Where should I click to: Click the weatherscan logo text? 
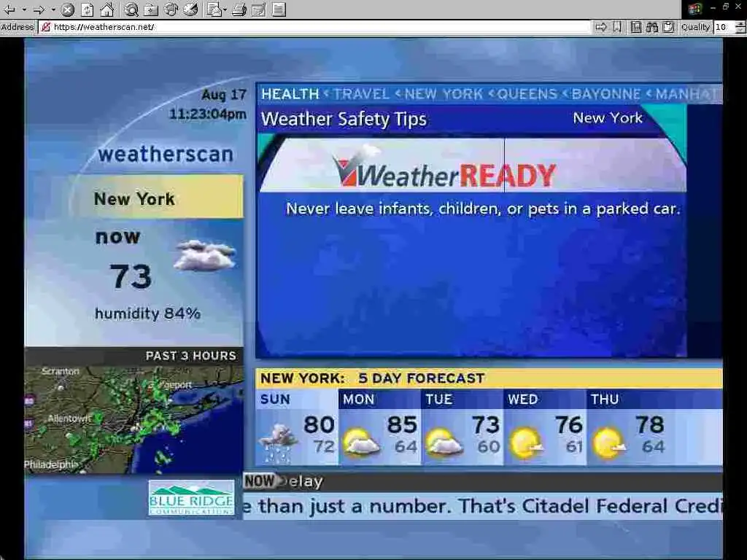point(166,155)
